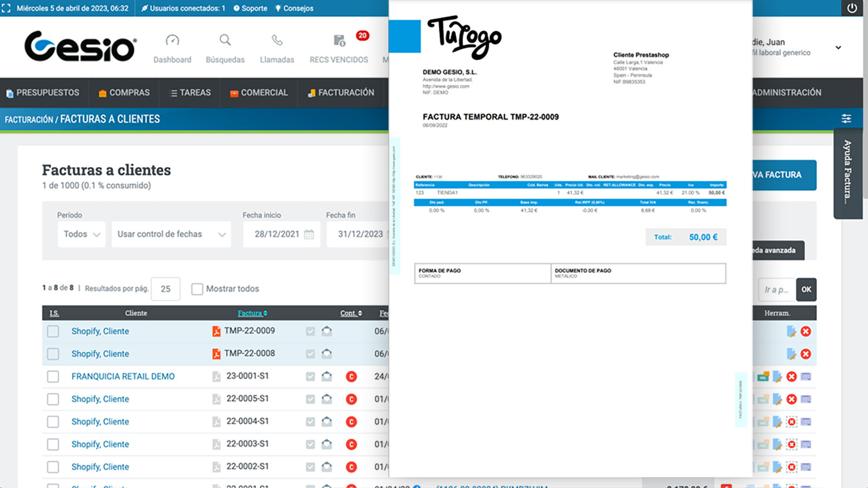
Task: Click purple card icon in 22-0005-S1 row
Action: 806,399
